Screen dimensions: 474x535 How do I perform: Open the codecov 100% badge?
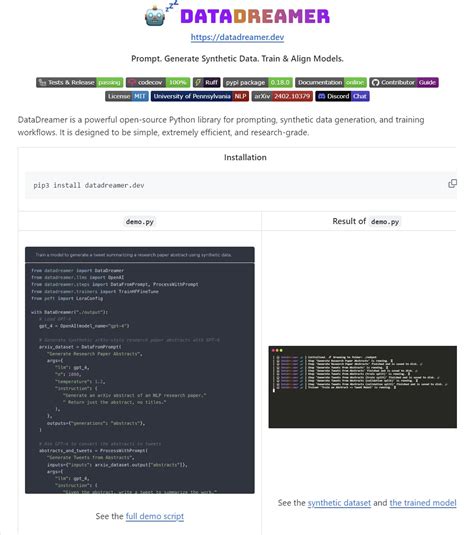tap(158, 83)
